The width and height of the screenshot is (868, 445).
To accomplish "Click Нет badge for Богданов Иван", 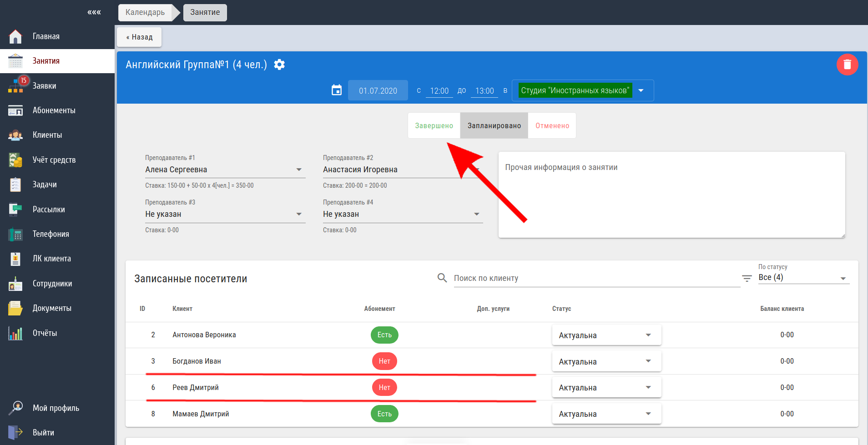I will click(384, 361).
